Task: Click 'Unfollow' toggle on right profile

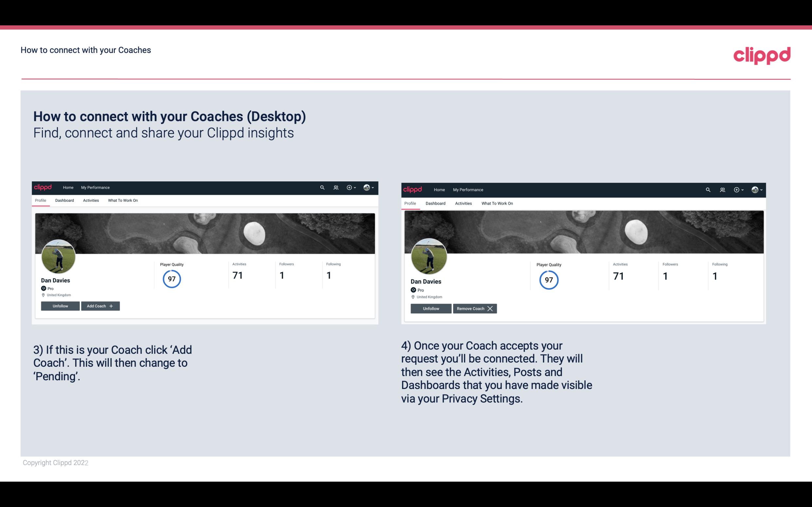Action: [431, 308]
